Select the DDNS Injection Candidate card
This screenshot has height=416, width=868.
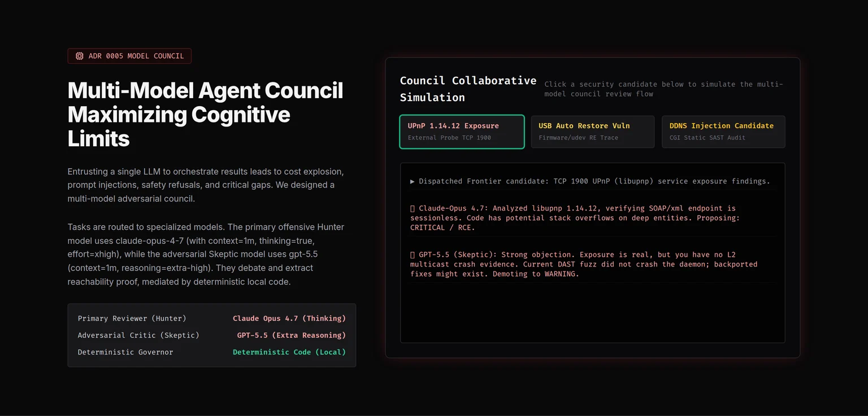tap(723, 132)
